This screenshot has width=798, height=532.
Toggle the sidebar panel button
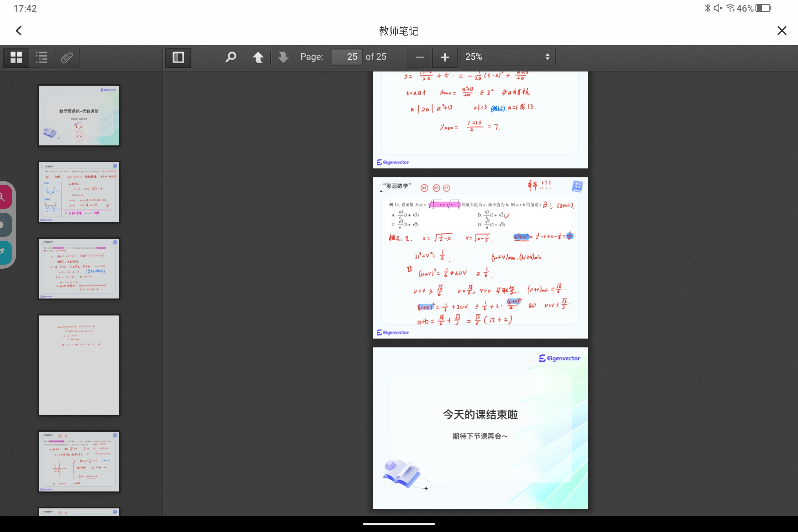[178, 57]
